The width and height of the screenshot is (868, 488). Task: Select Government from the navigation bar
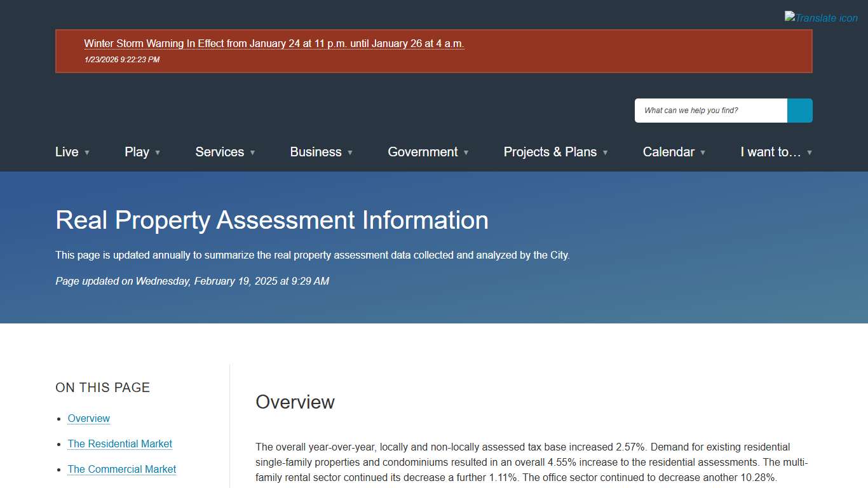(422, 152)
